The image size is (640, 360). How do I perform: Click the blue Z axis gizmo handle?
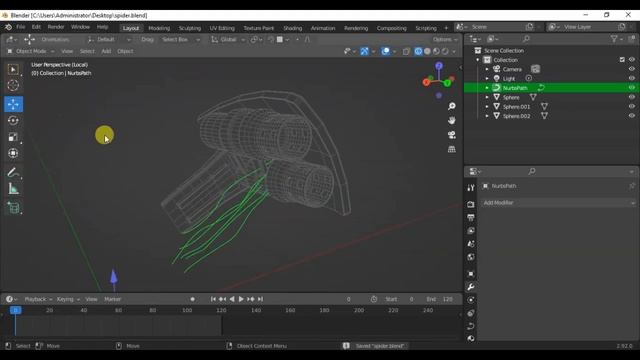(x=439, y=66)
